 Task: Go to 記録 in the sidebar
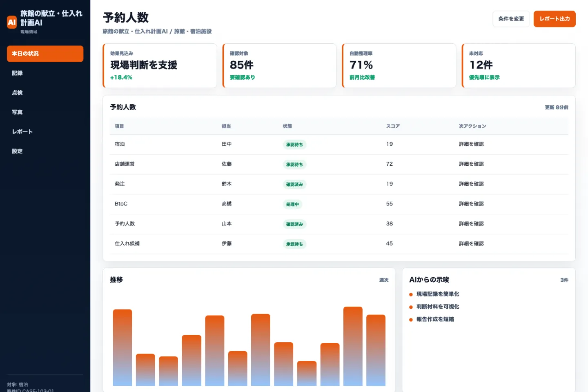point(45,73)
